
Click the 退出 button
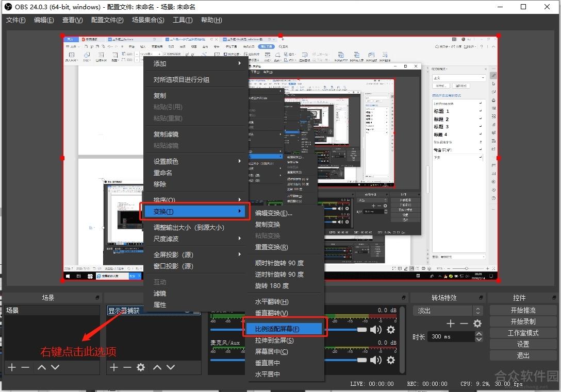point(523,355)
